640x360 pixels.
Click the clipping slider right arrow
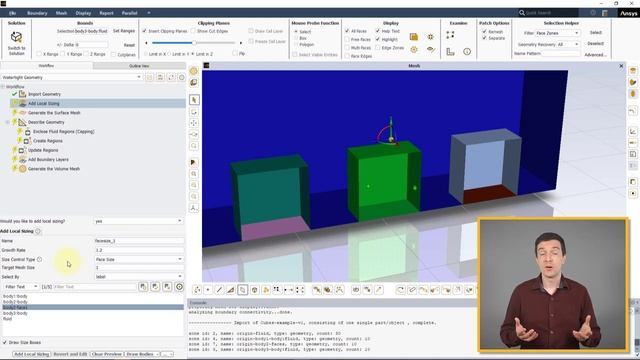pyautogui.click(x=241, y=43)
